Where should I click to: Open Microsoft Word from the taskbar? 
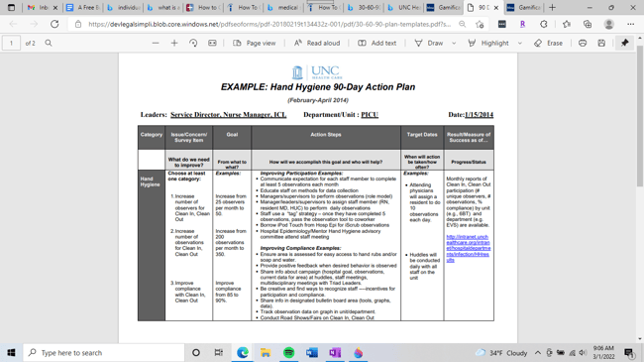[312, 352]
